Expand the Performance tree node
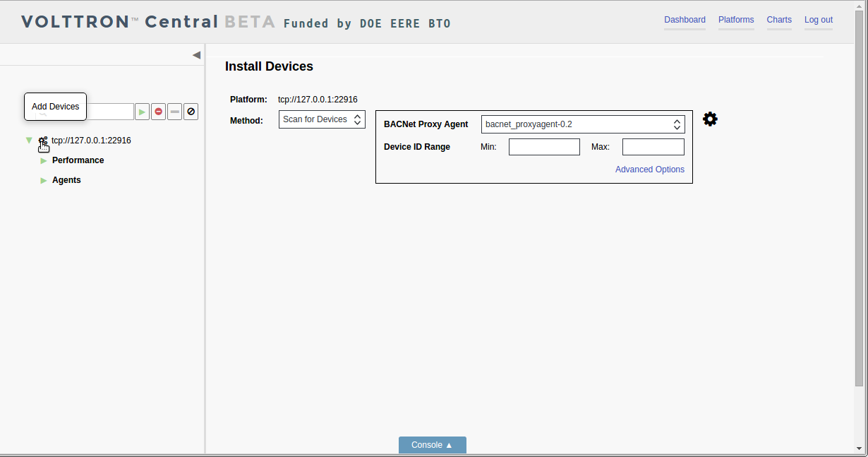 point(44,161)
